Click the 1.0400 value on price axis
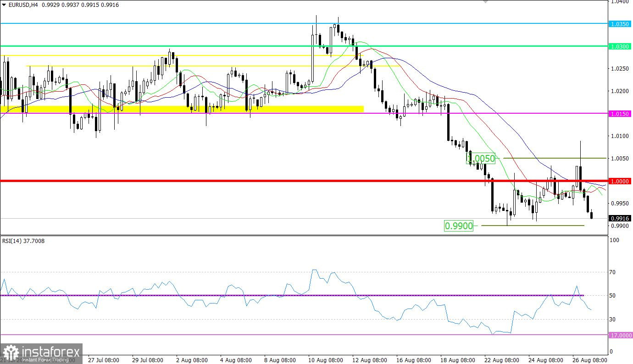633x364 pixels. click(620, 2)
